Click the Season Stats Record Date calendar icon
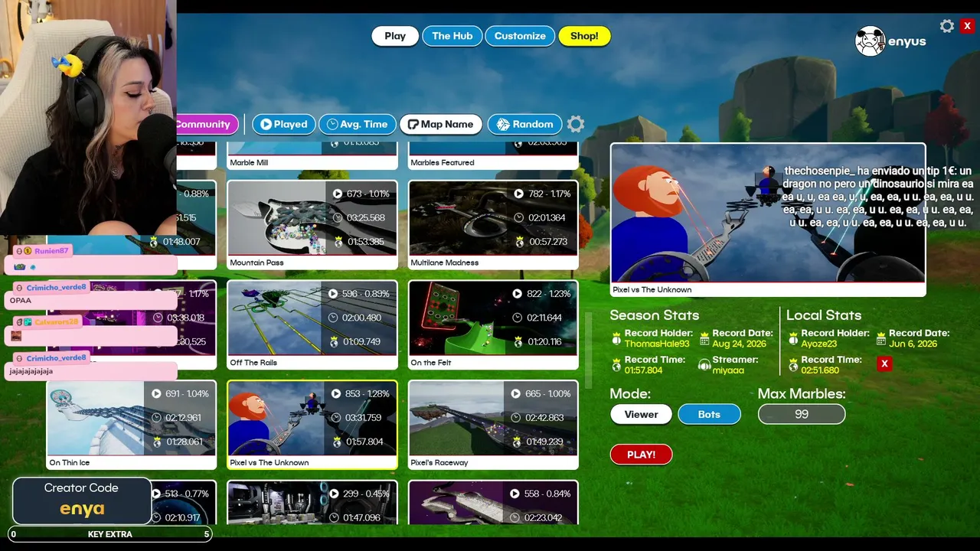 (704, 338)
